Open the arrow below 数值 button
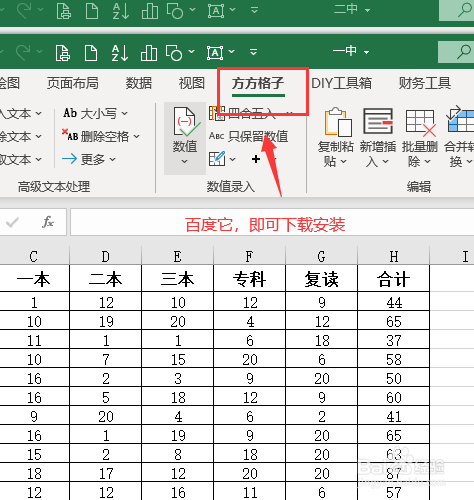This screenshot has height=500, width=474. point(185,162)
